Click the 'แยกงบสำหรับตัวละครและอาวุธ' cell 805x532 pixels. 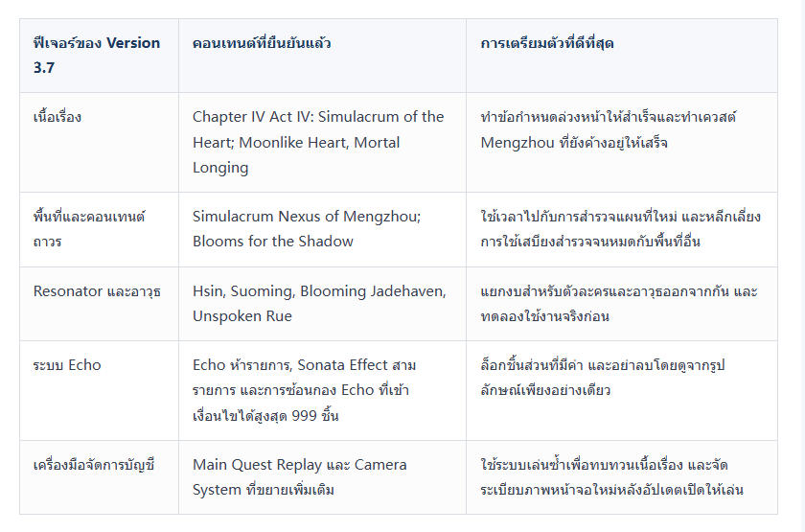(x=622, y=304)
